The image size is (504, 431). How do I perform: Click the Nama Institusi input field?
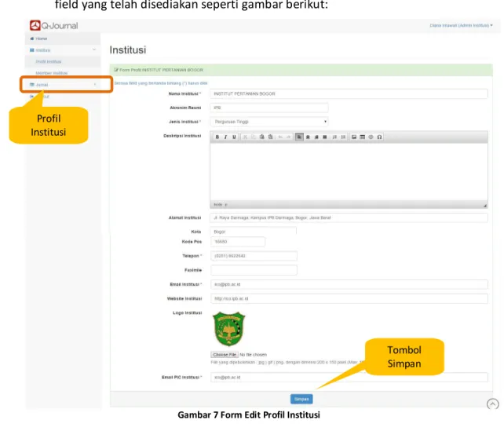point(349,93)
